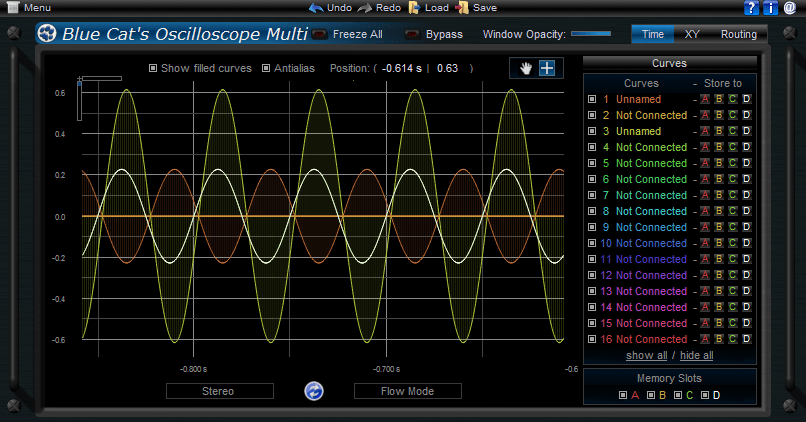Switch to the XY tab
The width and height of the screenshot is (806, 422).
(x=692, y=34)
